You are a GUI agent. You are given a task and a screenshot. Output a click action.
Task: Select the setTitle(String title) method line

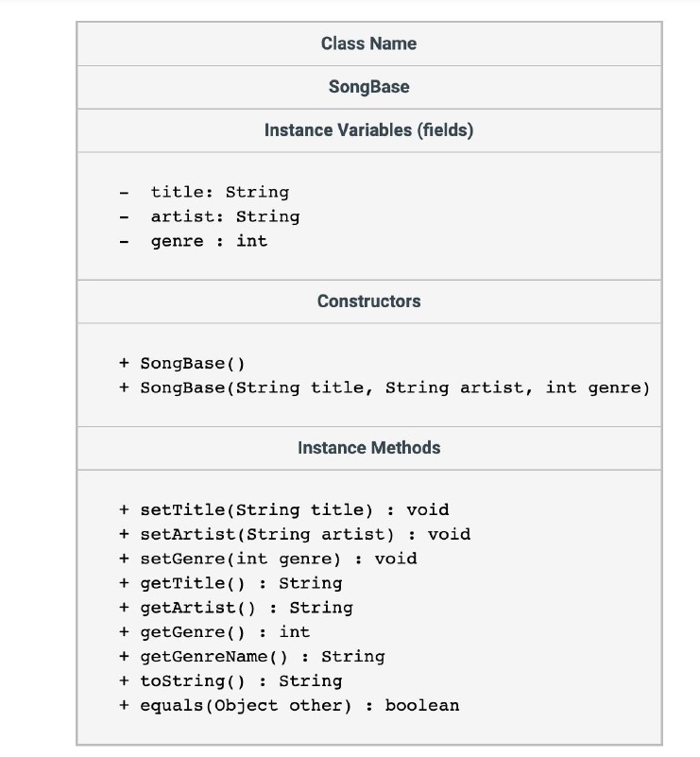tap(294, 510)
